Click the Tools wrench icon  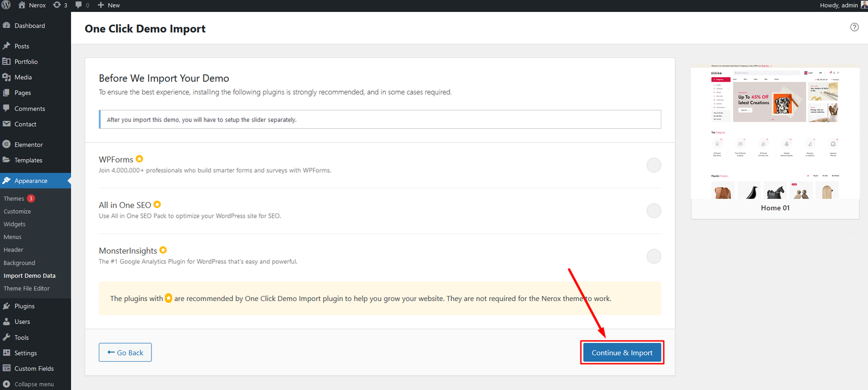click(x=7, y=337)
